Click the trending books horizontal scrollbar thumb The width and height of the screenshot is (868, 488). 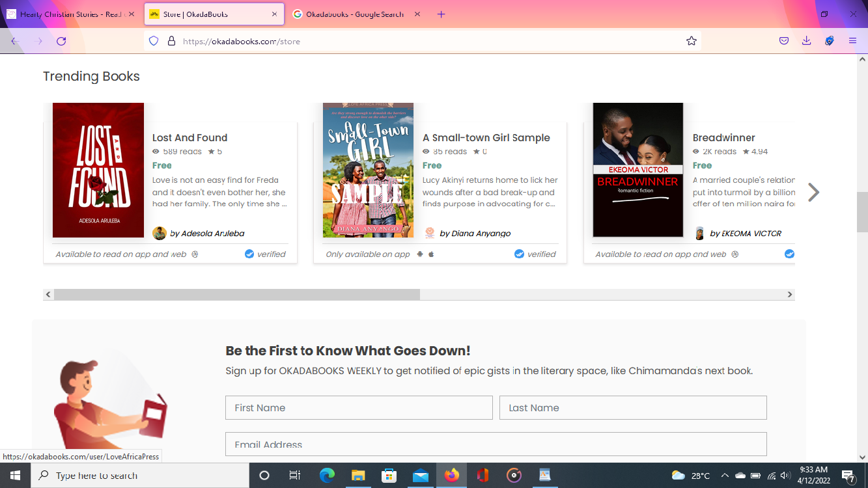click(237, 295)
